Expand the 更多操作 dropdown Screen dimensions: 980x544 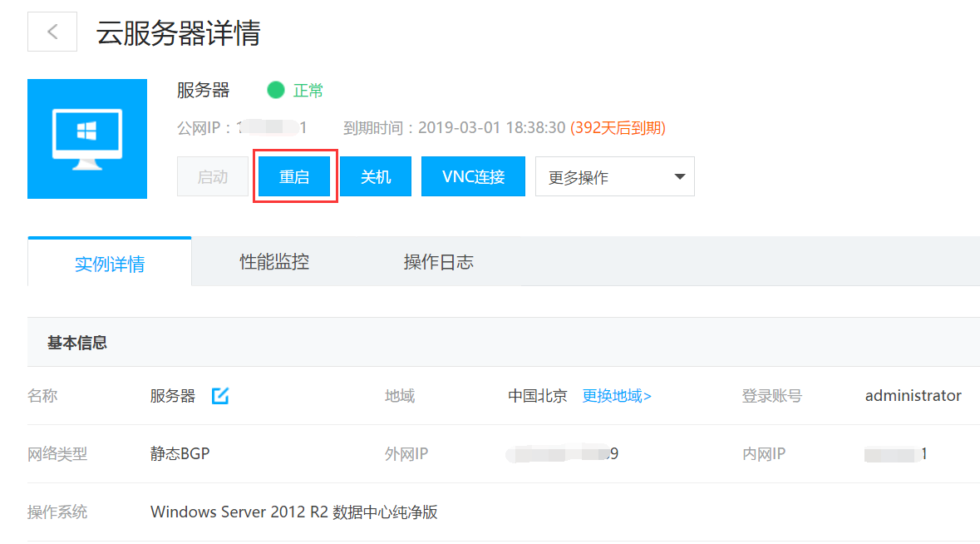(x=614, y=177)
